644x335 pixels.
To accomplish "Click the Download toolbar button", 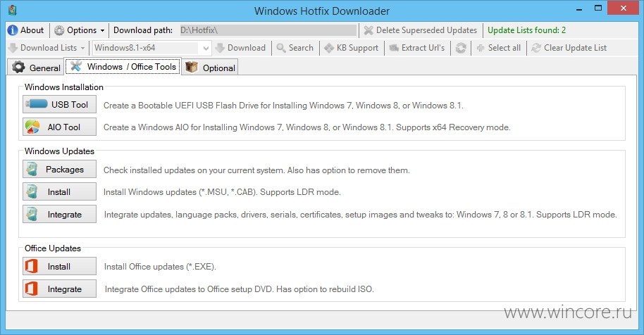I will tap(241, 48).
